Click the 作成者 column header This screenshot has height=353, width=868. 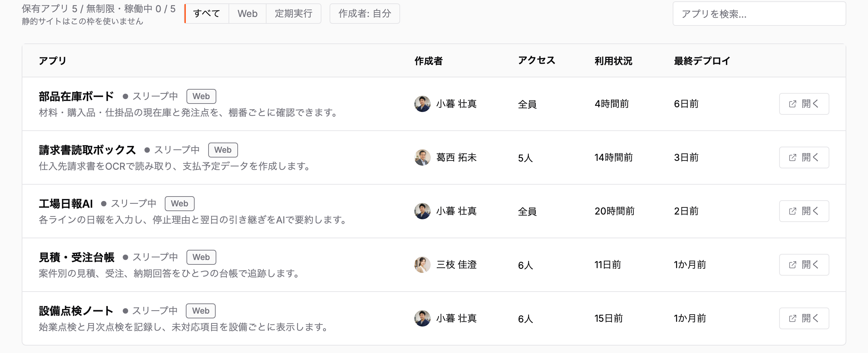429,61
